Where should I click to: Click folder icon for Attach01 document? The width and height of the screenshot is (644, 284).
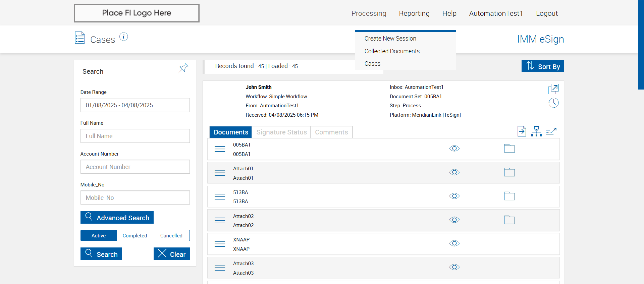[509, 172]
